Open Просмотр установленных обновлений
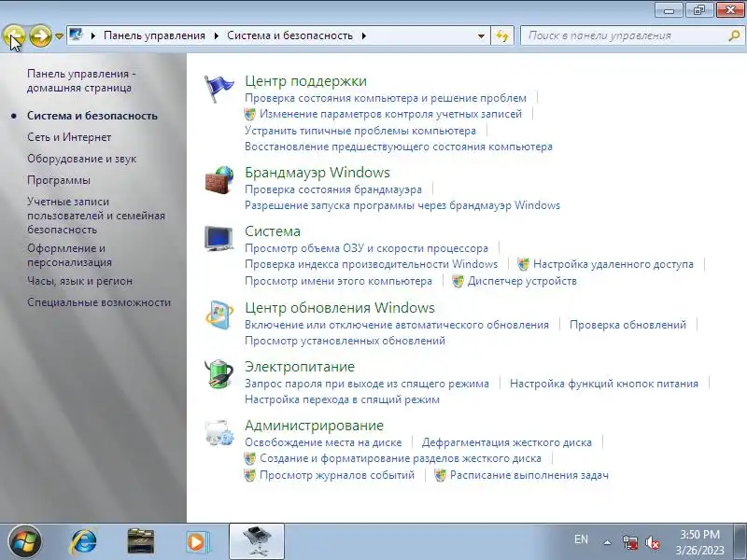Screen dimensions: 747x560 pos(345,341)
